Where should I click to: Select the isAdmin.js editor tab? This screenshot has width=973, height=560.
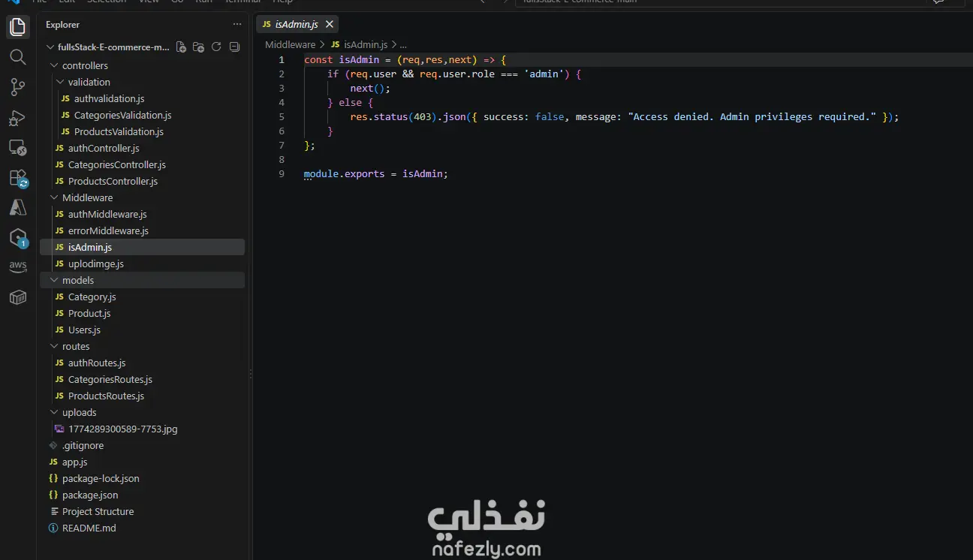tap(297, 24)
